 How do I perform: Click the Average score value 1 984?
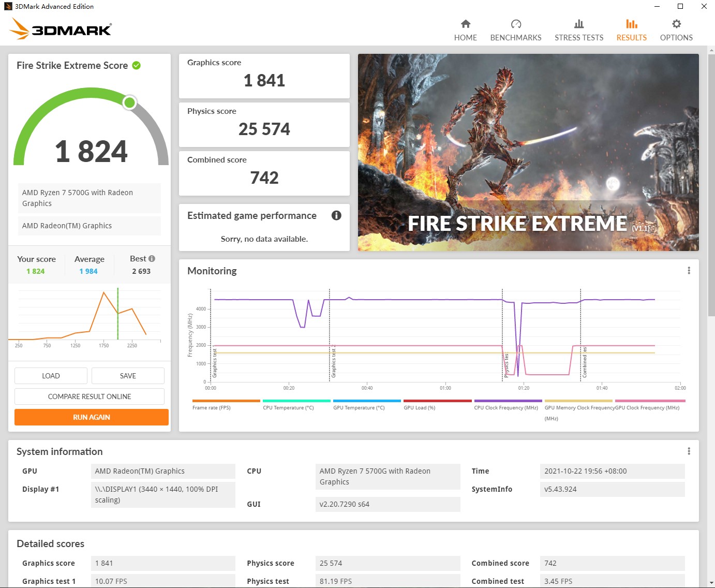[x=88, y=271]
